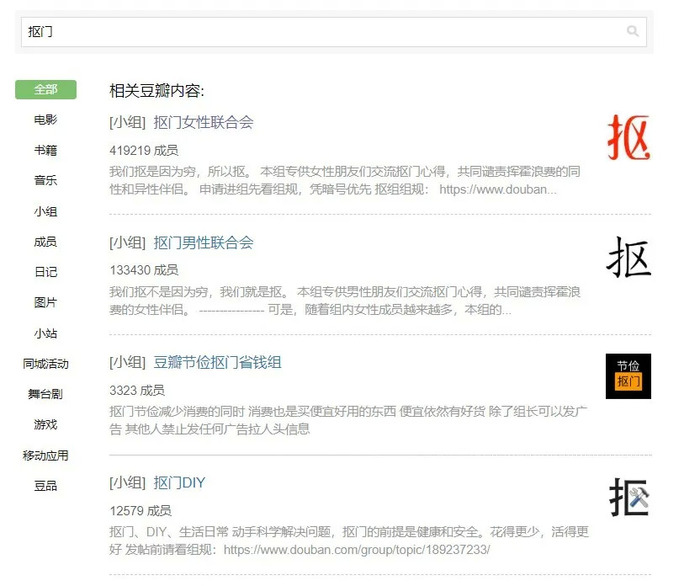Filter results by 电影
700x586 pixels.
(x=46, y=120)
